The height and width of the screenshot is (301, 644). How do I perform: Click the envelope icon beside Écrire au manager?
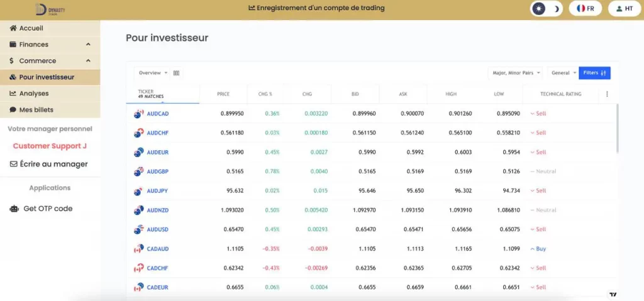pos(13,164)
